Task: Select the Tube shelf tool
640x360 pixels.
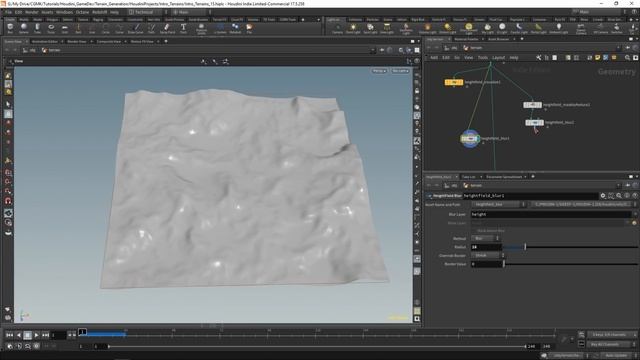Action: 37,28
